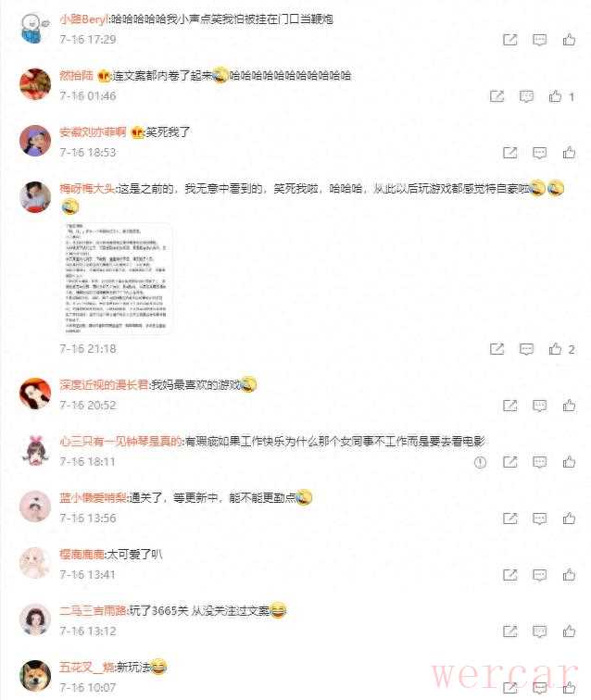The height and width of the screenshot is (700, 591).
Task: Reply to the comment posted at 7-16 01:46
Action: click(526, 96)
